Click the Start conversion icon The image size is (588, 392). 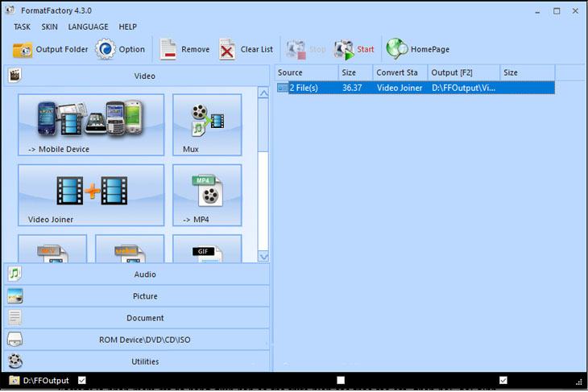[343, 49]
